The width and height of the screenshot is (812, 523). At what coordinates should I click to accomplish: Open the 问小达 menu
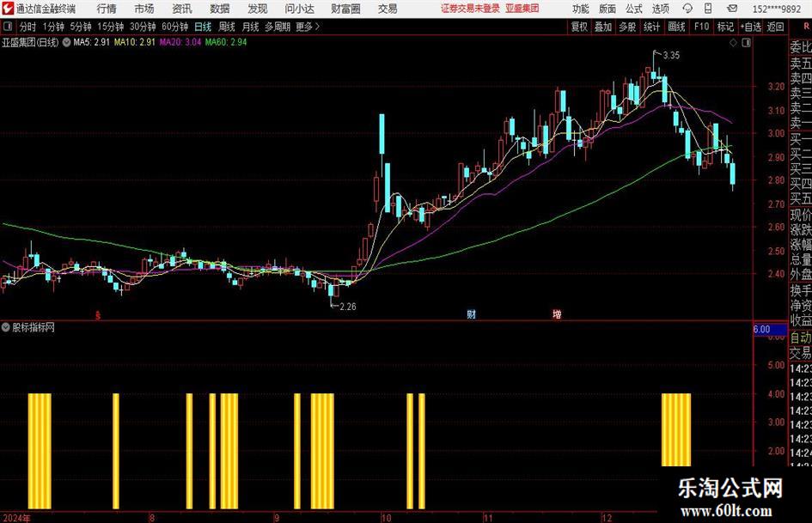299,9
